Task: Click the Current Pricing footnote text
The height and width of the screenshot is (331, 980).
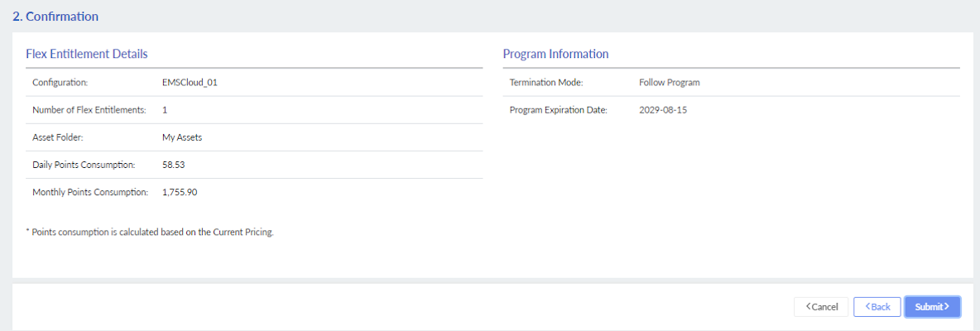Action: (150, 233)
